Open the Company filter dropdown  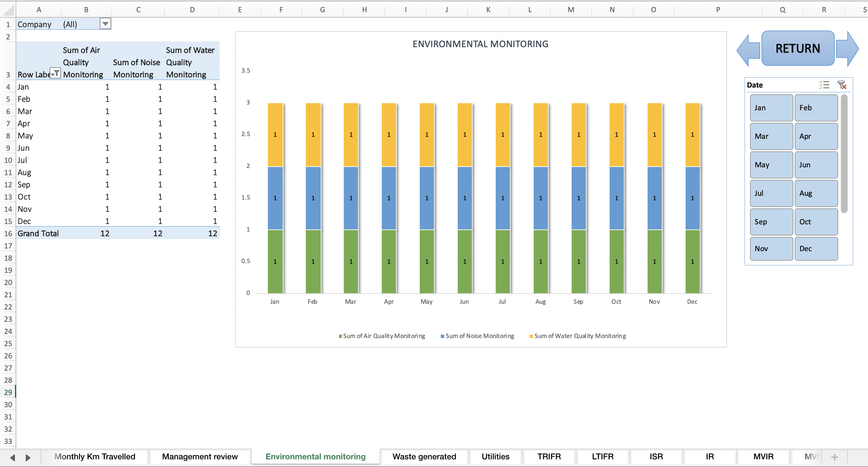(x=105, y=24)
